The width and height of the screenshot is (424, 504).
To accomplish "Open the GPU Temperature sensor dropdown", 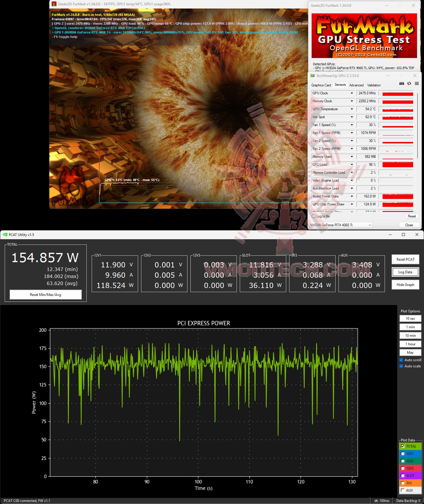I will pos(352,109).
